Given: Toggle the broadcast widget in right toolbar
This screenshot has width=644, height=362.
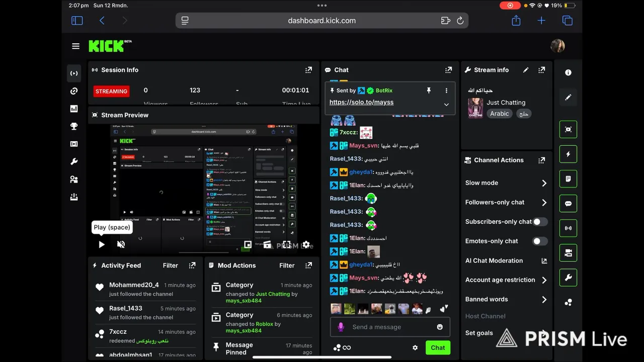Looking at the screenshot, I should 568,228.
